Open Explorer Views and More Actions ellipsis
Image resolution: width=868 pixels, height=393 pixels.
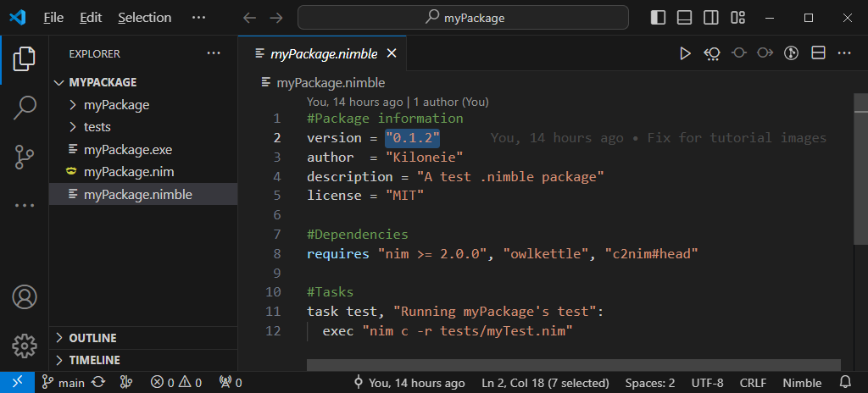[x=214, y=53]
